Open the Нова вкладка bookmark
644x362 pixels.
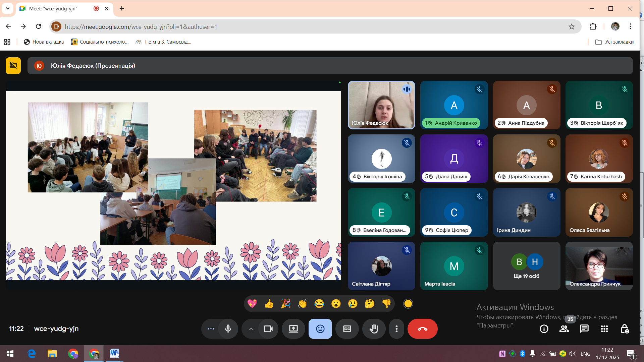point(44,42)
